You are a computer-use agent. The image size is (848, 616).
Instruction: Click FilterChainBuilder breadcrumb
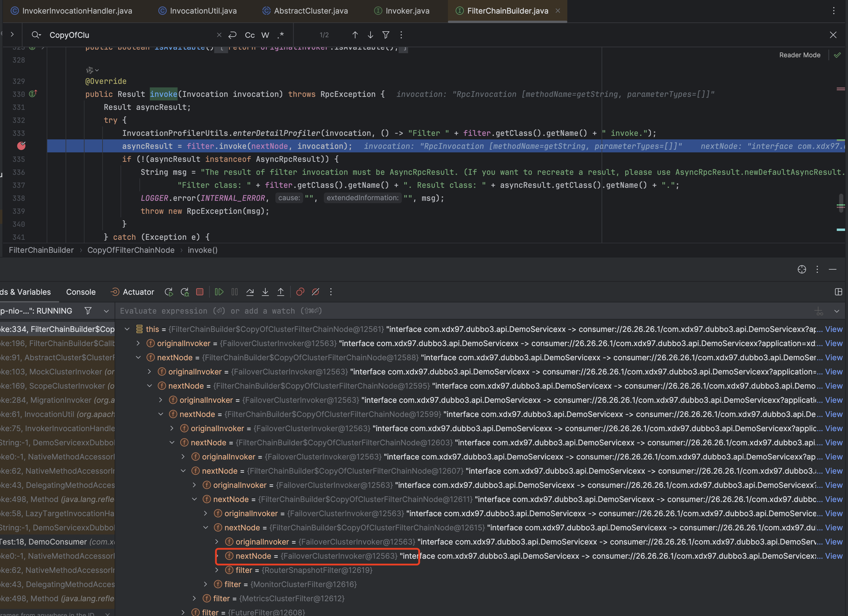tap(41, 250)
